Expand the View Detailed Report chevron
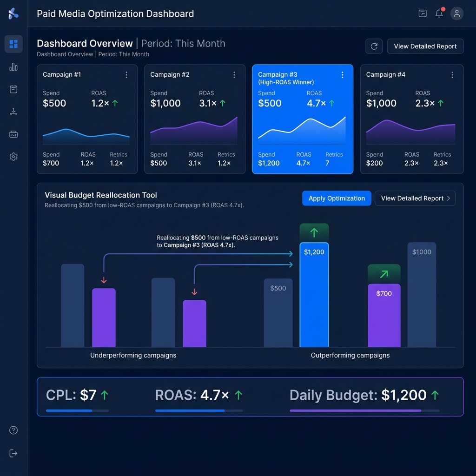 point(449,198)
